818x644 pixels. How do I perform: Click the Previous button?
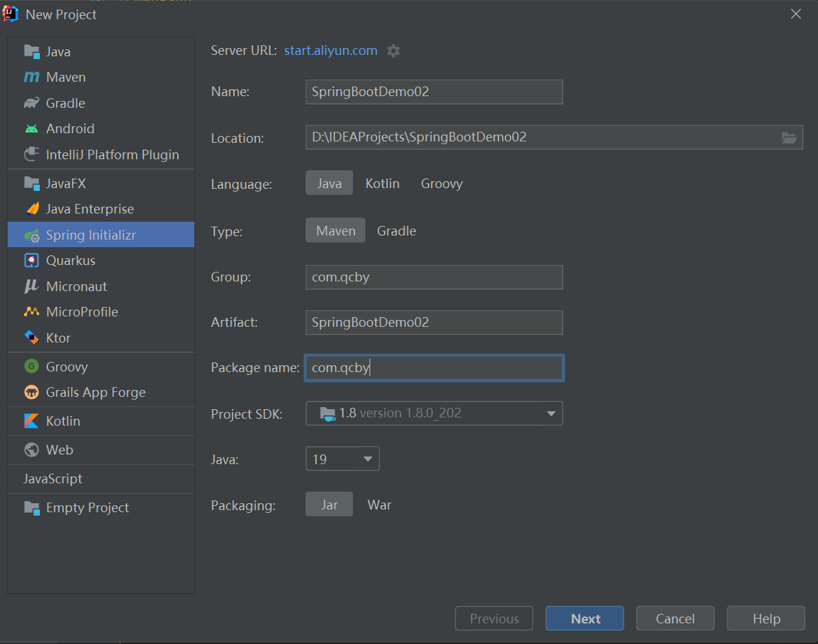[x=494, y=619]
